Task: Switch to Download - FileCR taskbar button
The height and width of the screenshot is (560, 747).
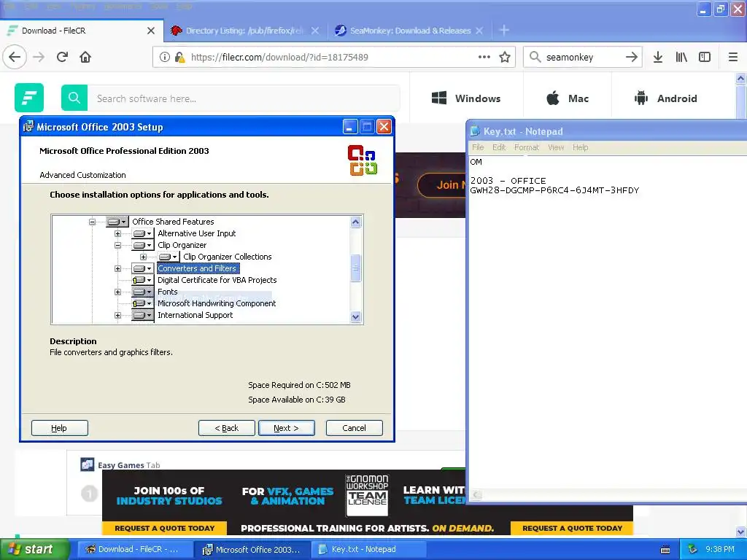Action: coord(135,549)
